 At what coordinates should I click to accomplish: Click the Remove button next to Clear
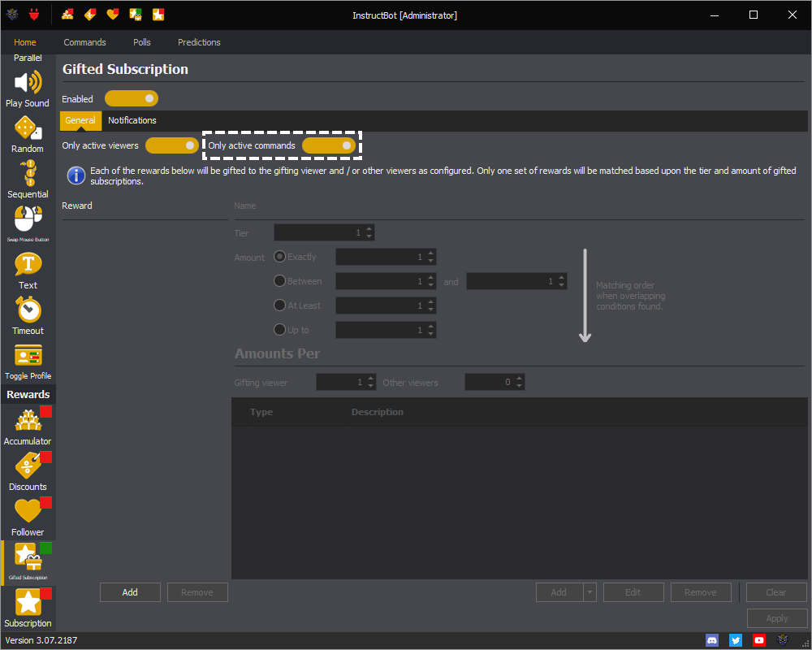tap(701, 592)
